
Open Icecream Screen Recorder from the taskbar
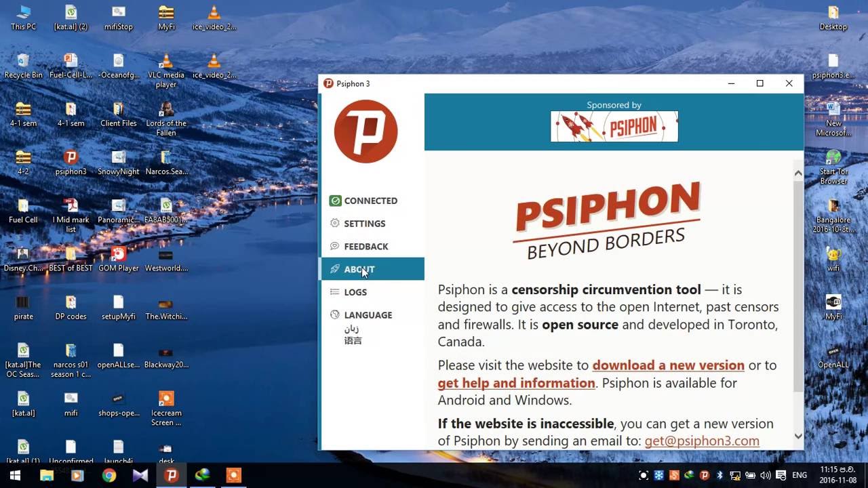(233, 475)
